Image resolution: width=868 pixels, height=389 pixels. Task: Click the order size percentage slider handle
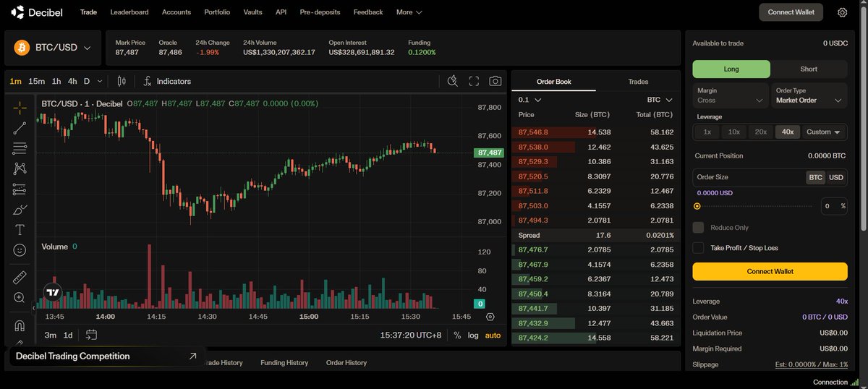pos(697,206)
